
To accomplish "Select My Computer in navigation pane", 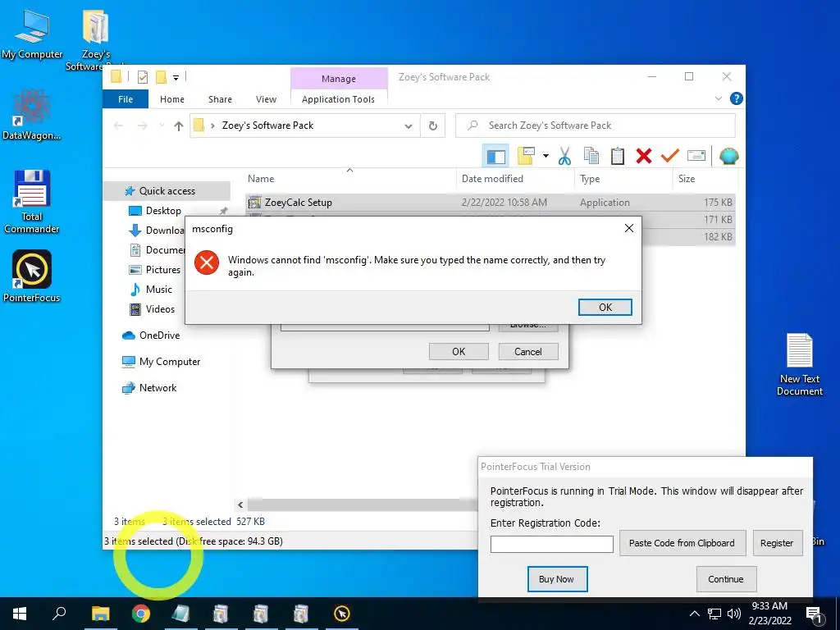I will tap(169, 362).
